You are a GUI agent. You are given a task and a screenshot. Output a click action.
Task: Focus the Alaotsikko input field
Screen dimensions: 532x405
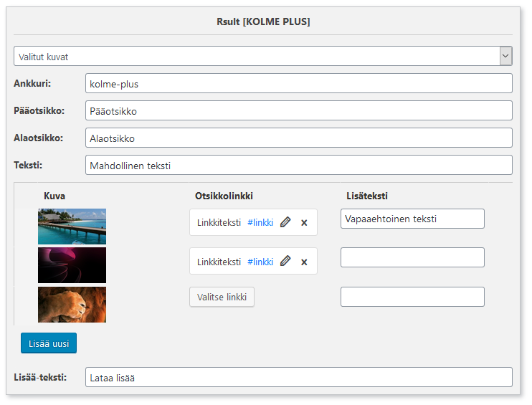[x=298, y=138]
